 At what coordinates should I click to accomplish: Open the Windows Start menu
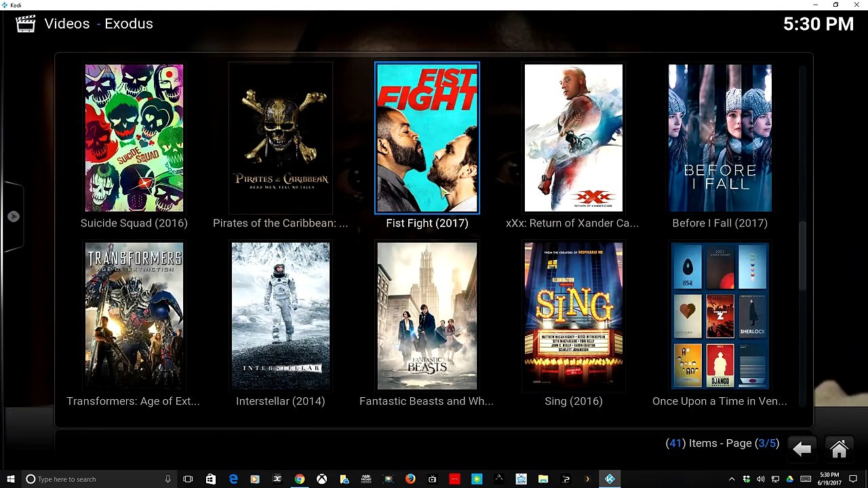[x=10, y=479]
